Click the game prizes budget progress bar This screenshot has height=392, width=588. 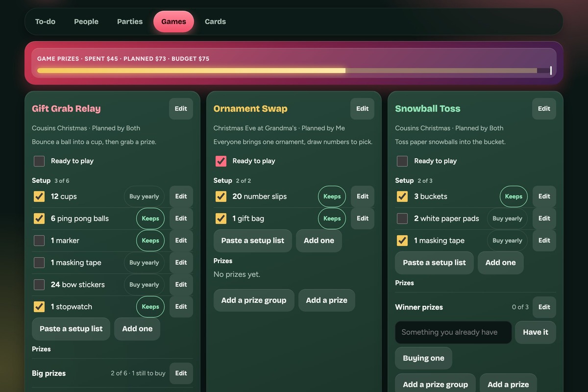(294, 71)
